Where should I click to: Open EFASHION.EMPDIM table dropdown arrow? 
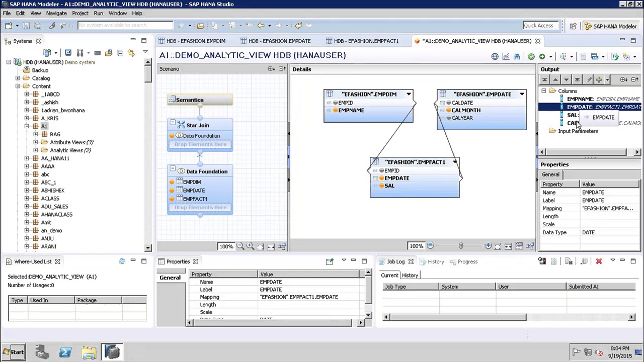[x=409, y=94]
